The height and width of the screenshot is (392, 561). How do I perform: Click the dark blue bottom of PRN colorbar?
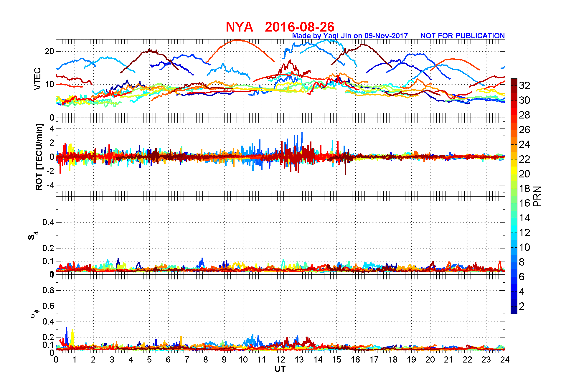[514, 310]
